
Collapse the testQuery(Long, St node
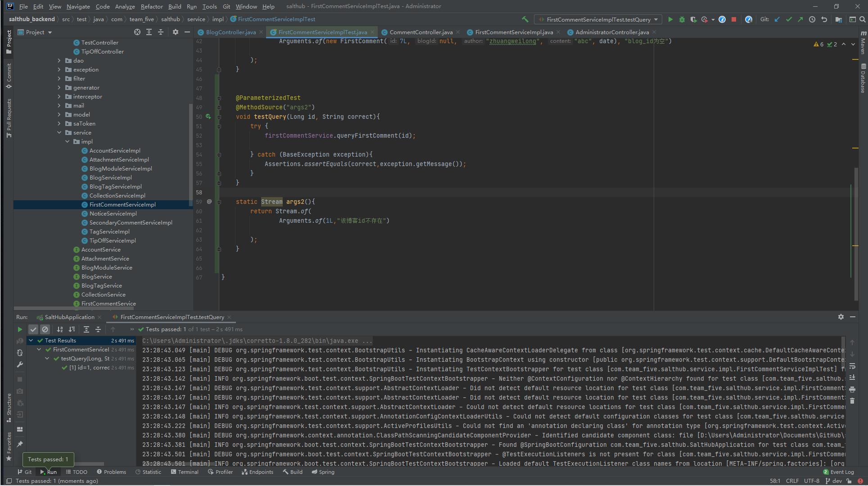coord(47,359)
